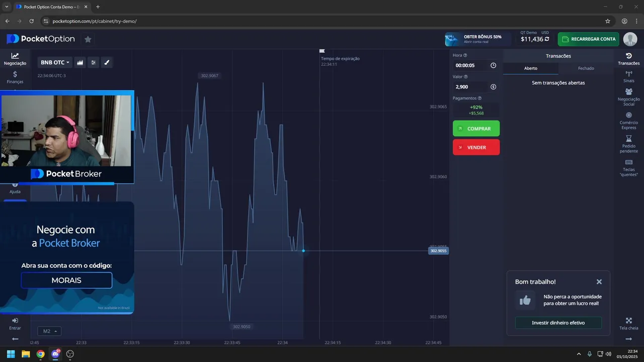Click the clock icon beside expiration time
The height and width of the screenshot is (362, 644).
493,65
